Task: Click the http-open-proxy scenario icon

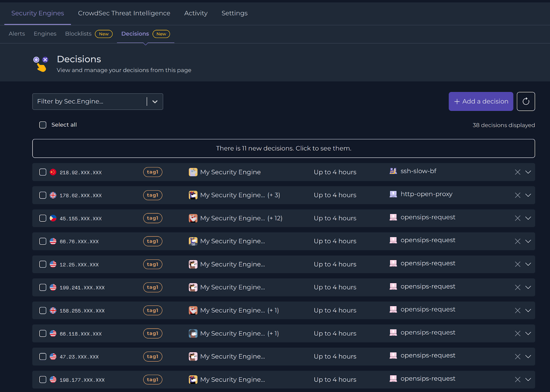Action: click(x=393, y=194)
